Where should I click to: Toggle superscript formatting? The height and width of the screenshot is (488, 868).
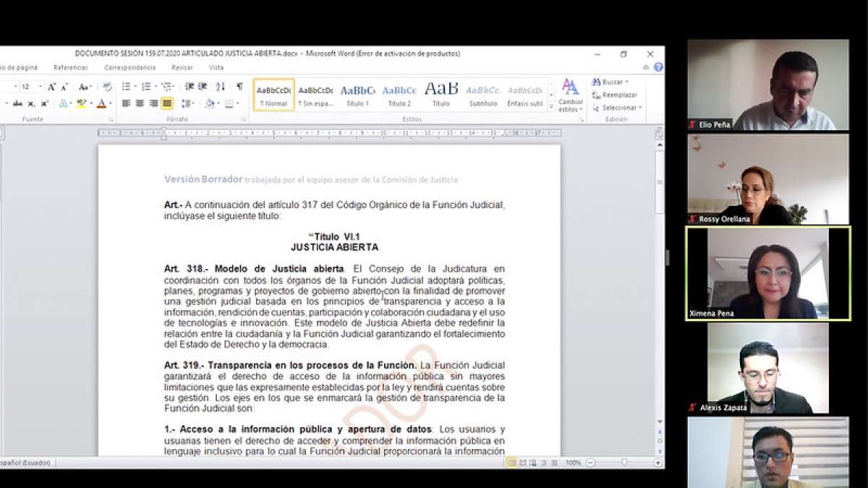click(44, 103)
